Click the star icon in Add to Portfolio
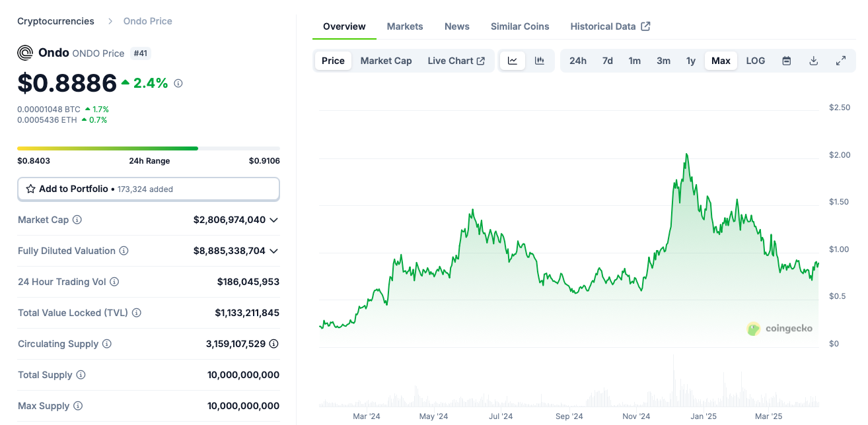Viewport: 868px width, 425px height. (30, 189)
